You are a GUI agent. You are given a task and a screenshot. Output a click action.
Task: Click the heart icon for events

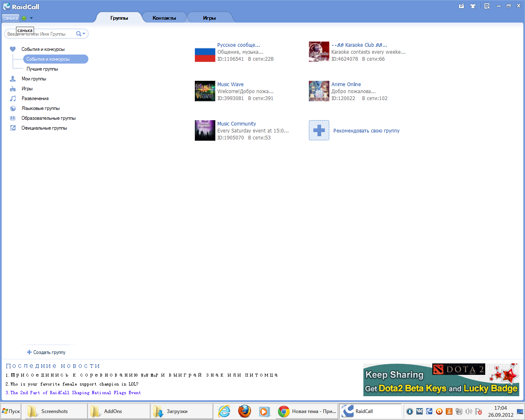(13, 49)
